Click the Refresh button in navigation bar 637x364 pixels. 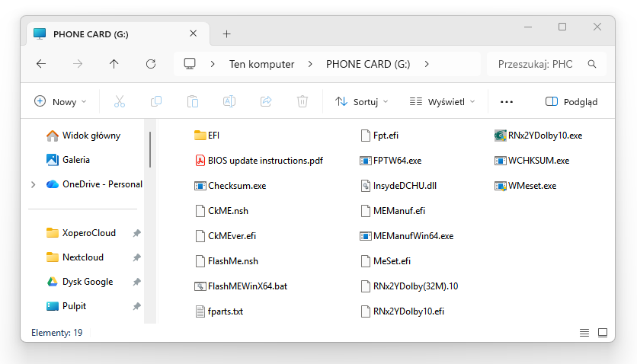click(151, 64)
